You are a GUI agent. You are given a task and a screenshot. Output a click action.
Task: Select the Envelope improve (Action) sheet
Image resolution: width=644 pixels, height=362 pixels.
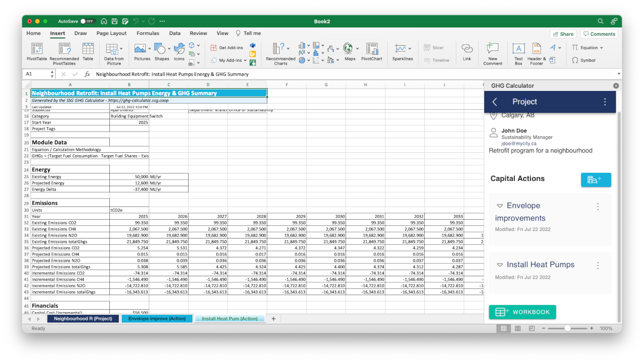tap(157, 319)
